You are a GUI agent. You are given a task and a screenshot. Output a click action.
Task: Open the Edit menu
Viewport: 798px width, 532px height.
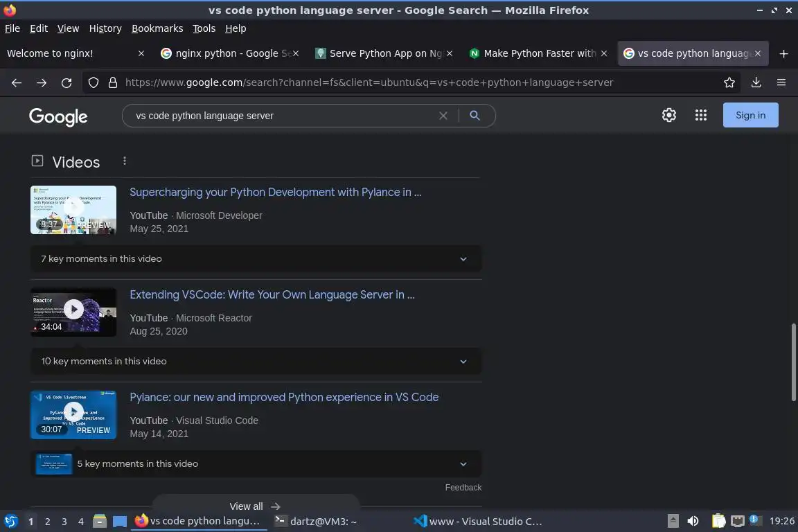tap(39, 28)
